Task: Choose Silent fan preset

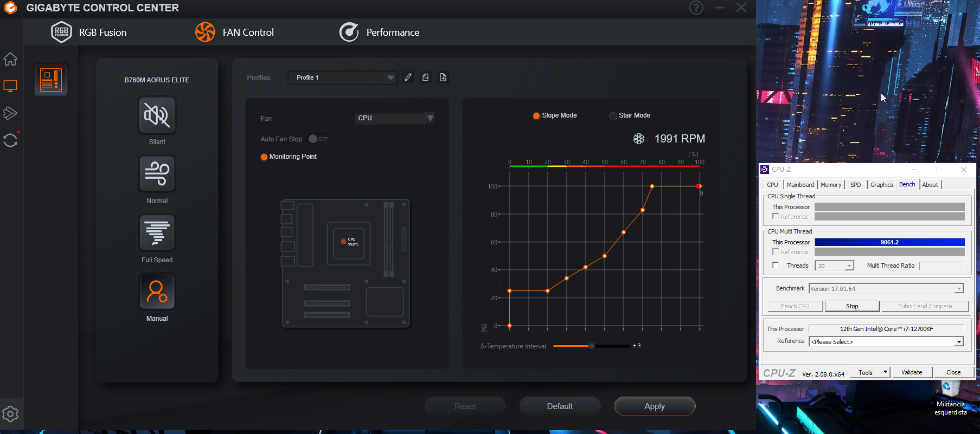Action: 157,115
